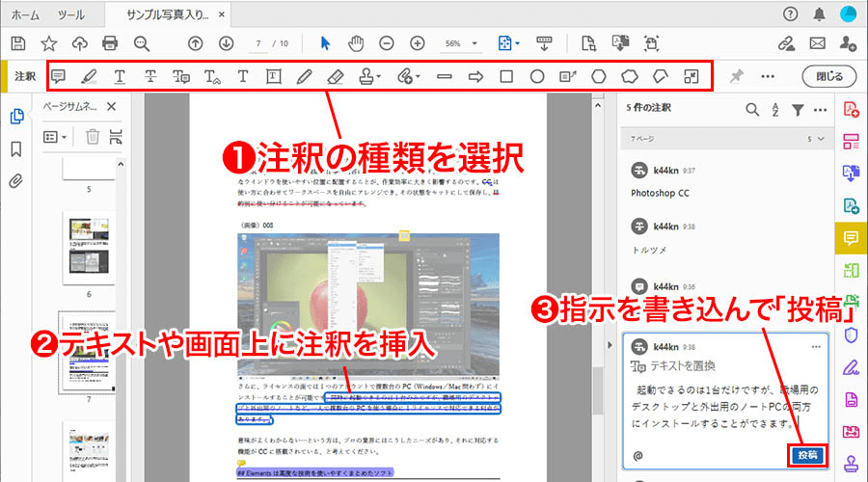Select the oval drawing tool
Image resolution: width=868 pixels, height=482 pixels.
537,76
